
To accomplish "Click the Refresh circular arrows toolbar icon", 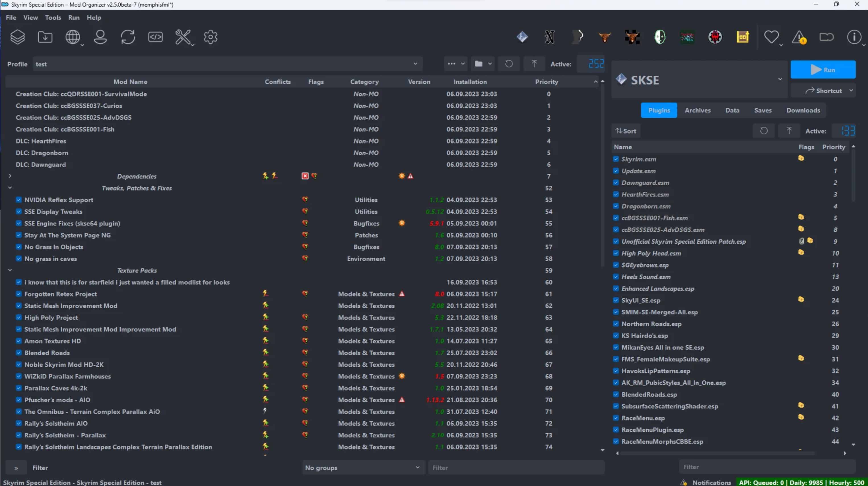I will click(x=128, y=37).
